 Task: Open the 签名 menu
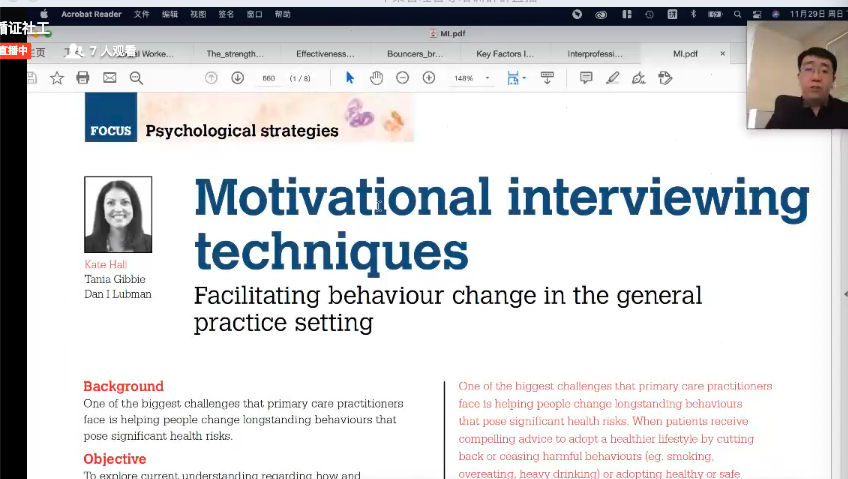click(x=226, y=14)
